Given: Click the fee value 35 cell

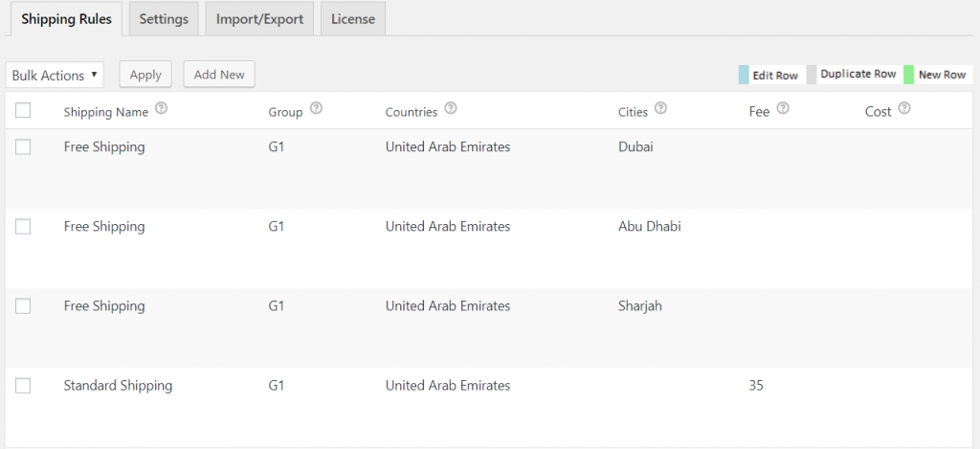Looking at the screenshot, I should click(756, 386).
